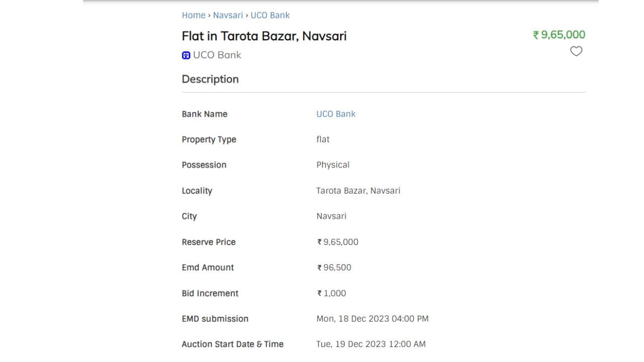Save listing with the heart icon
Screen dimensions: 644x362
point(576,51)
